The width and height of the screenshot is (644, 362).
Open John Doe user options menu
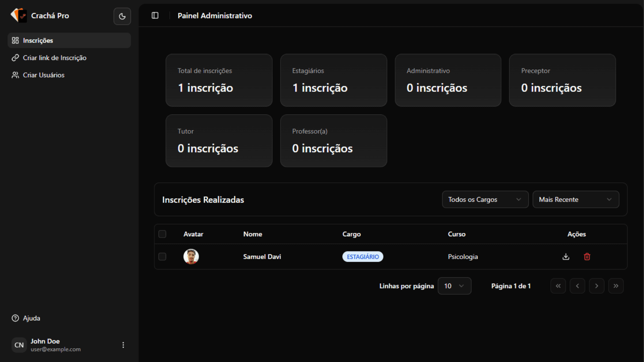coord(123,345)
